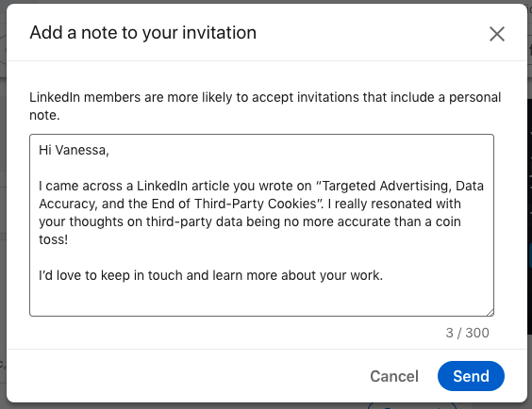
Task: Click the partly hidden outlined button below the dialog
Action: click(x=412, y=405)
